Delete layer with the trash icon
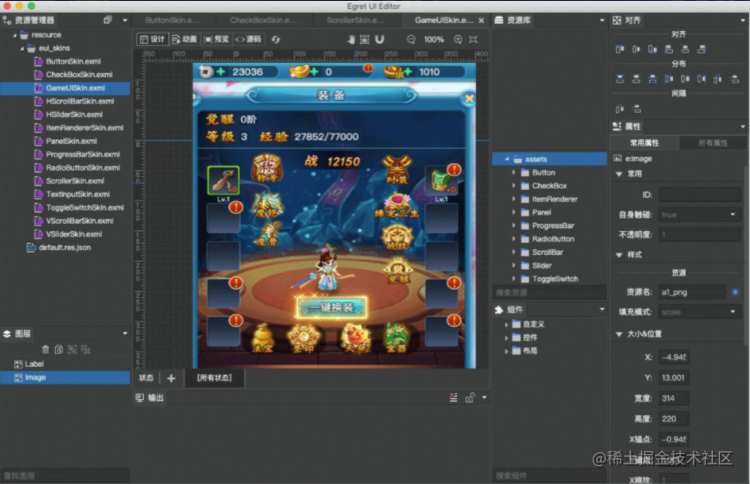 tap(45, 350)
